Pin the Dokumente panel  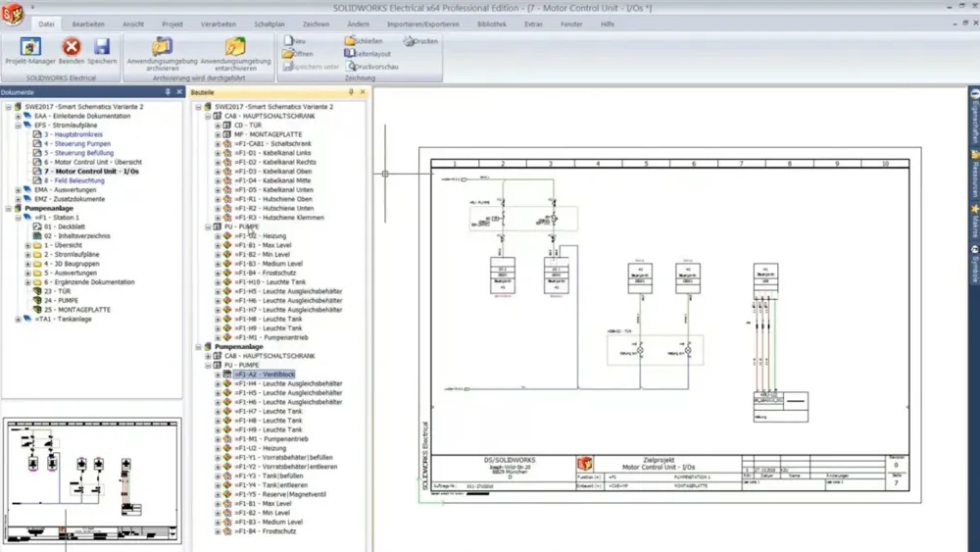pyautogui.click(x=168, y=92)
